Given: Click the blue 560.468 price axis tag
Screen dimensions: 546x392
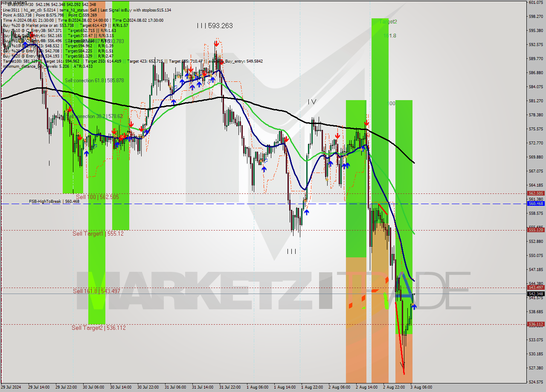Looking at the screenshot, I should (x=536, y=203).
